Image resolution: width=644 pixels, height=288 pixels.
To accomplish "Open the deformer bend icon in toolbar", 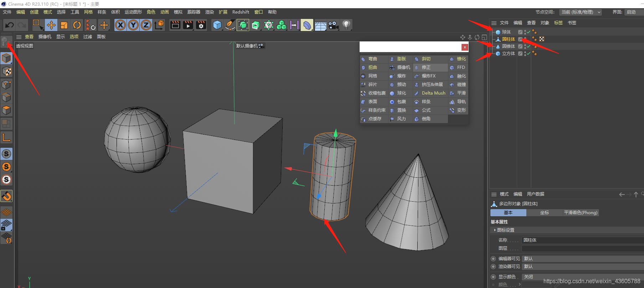I will [x=307, y=25].
